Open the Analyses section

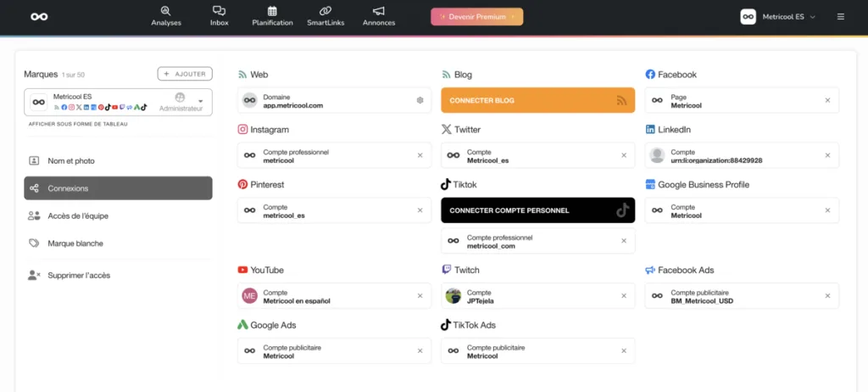(x=166, y=17)
